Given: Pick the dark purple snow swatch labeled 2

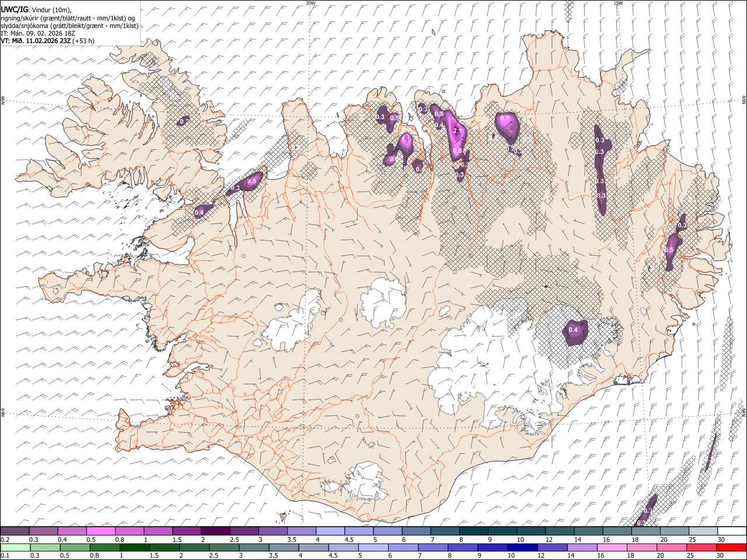Looking at the screenshot, I should point(215,531).
